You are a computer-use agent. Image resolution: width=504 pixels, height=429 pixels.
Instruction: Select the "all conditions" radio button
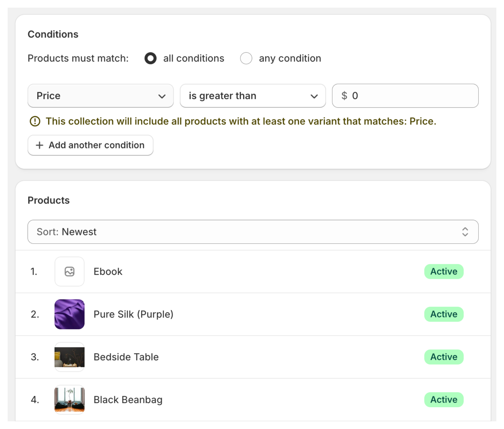(x=151, y=58)
